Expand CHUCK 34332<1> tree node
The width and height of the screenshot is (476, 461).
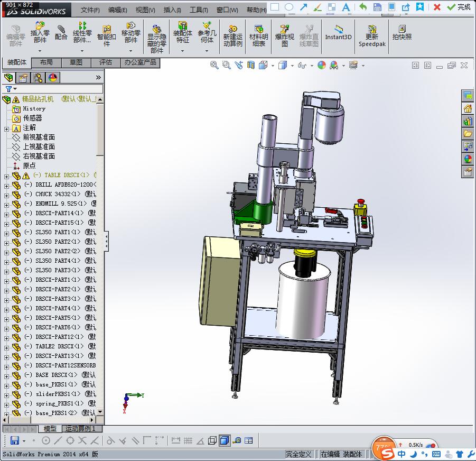6,196
